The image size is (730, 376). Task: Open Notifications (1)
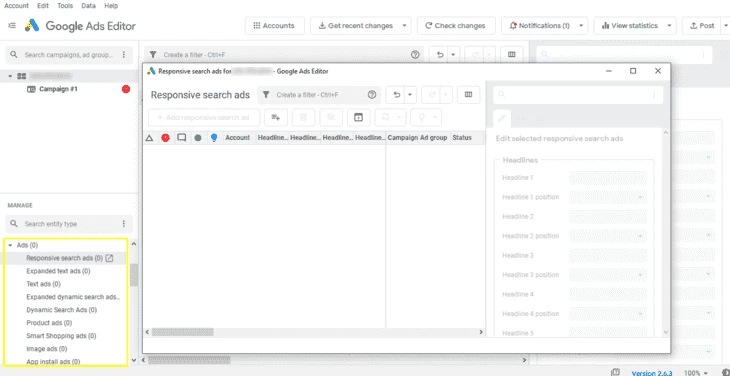[x=539, y=26]
